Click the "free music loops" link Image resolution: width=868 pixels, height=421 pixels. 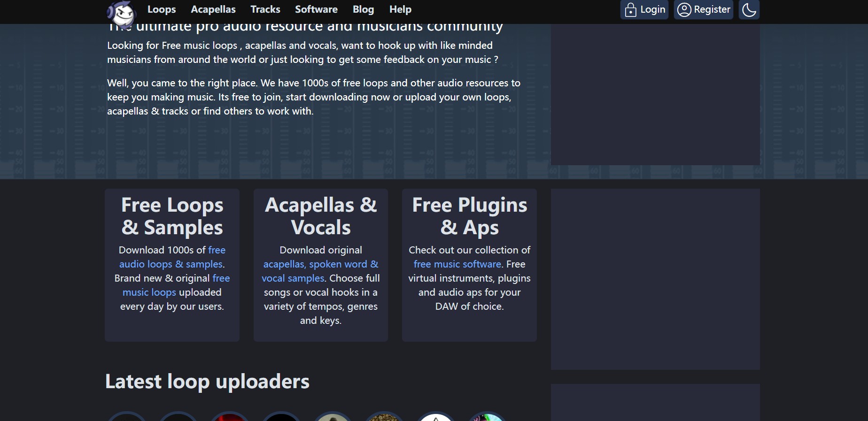pos(149,292)
